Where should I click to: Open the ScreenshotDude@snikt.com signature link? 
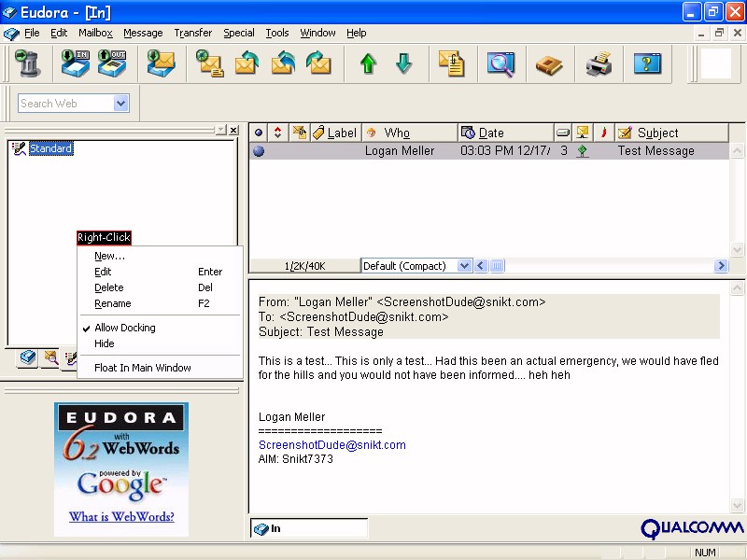332,445
